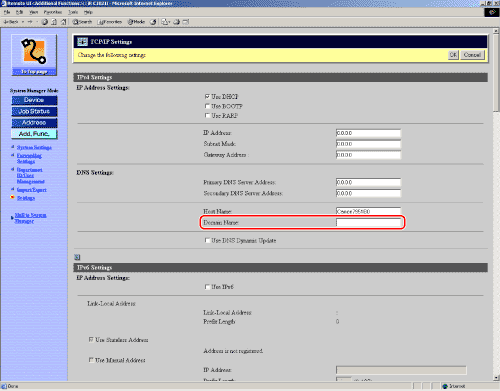Click the To Top Page logo icon

point(34,55)
